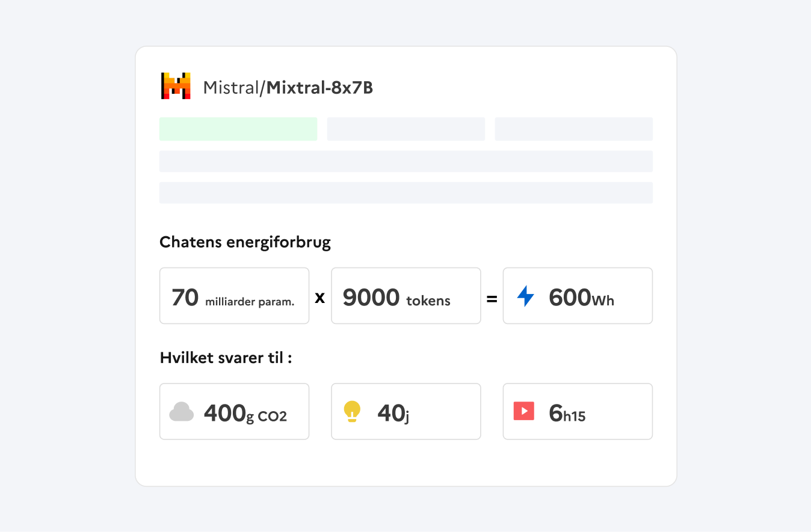Click the grey cloud CO2 icon
The width and height of the screenshot is (811, 532).
coord(182,412)
